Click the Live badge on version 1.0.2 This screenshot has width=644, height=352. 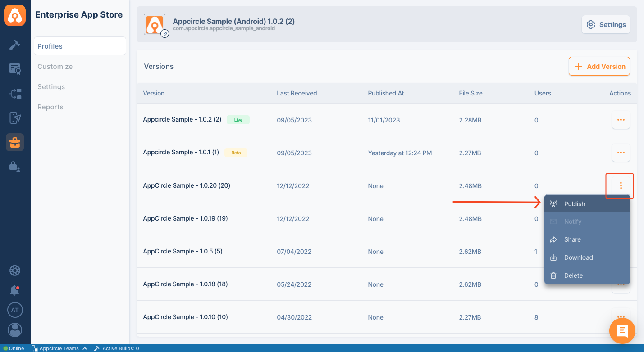coord(238,120)
